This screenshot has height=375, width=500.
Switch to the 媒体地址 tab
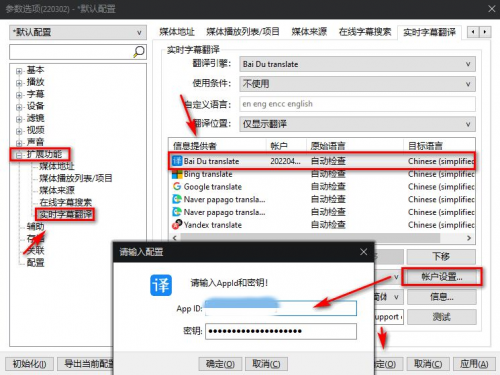[x=177, y=32]
